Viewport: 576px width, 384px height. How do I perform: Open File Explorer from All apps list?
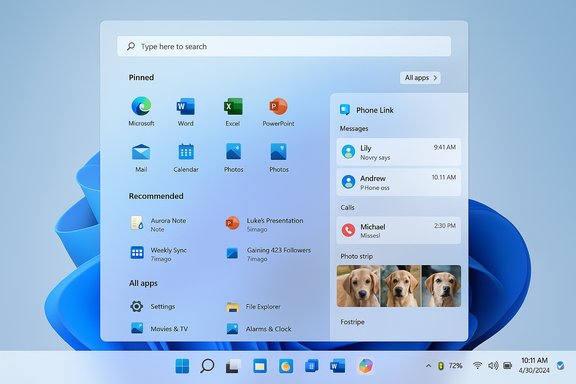click(x=253, y=306)
